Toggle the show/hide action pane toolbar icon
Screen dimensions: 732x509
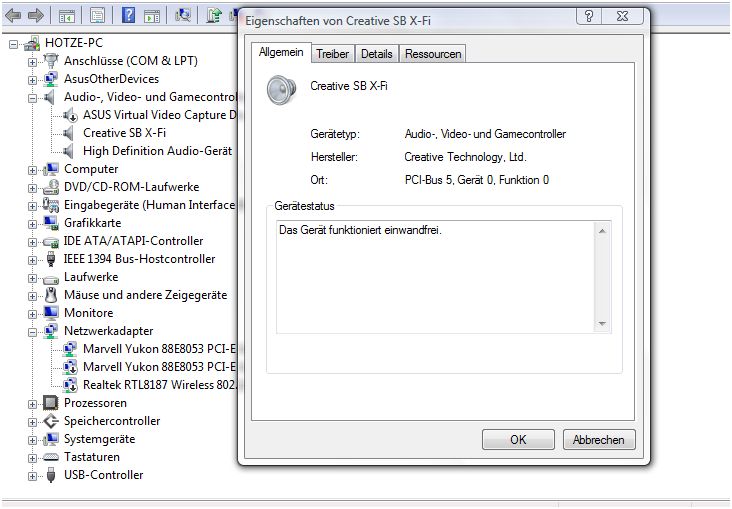tap(152, 16)
